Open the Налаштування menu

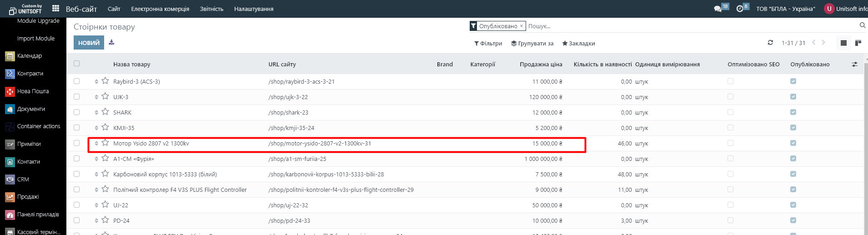253,9
